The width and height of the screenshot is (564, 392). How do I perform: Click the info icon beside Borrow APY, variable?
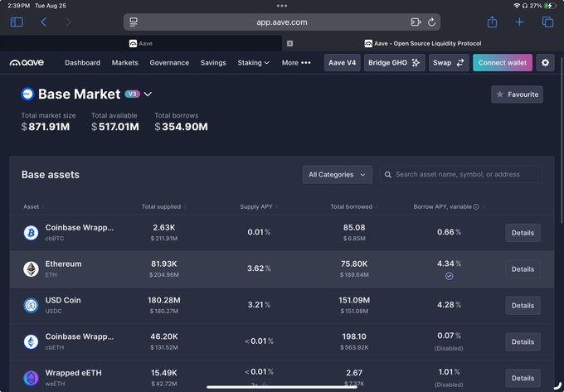pyautogui.click(x=476, y=206)
